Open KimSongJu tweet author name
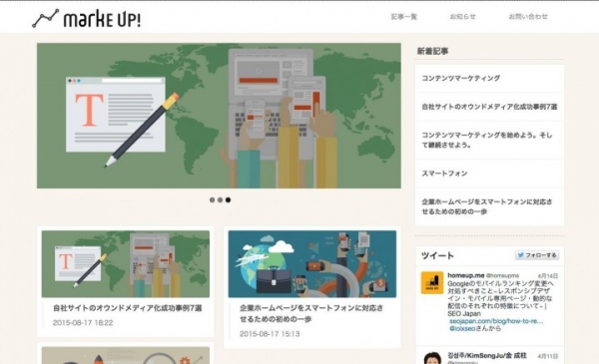The width and height of the screenshot is (599, 364). [487, 356]
